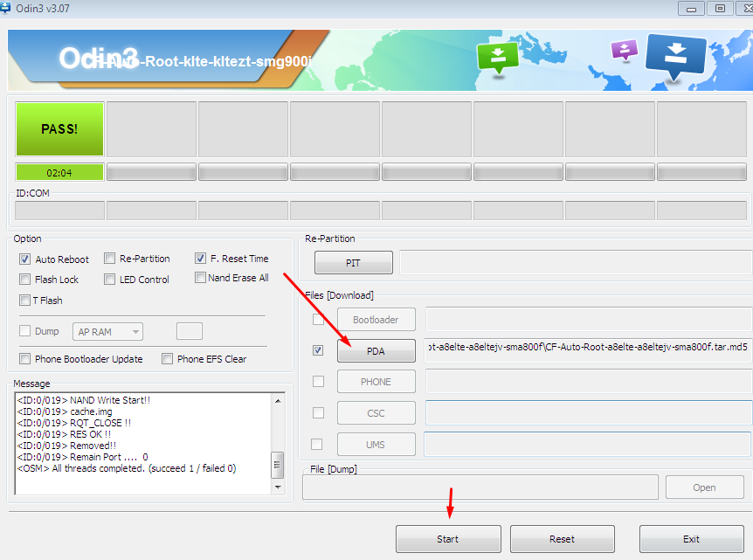Toggle the F. Reset Time checkbox
This screenshot has height=560, width=753.
(200, 259)
